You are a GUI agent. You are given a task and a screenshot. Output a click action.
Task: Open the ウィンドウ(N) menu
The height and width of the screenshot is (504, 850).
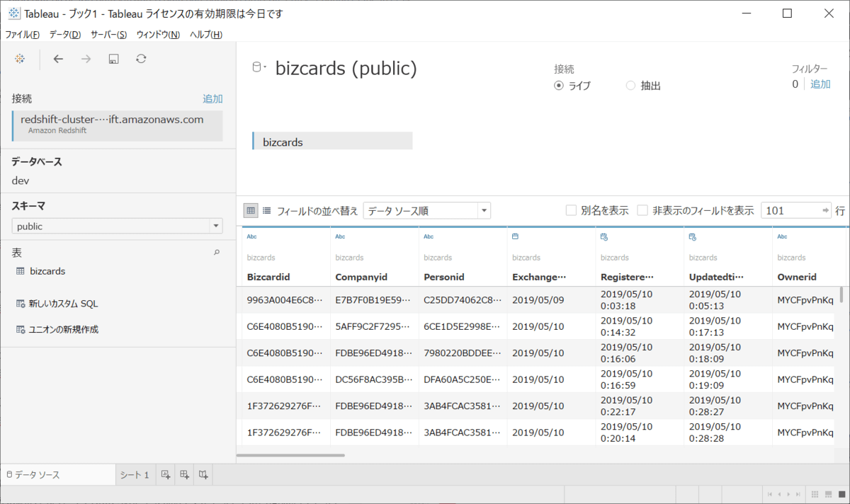(x=158, y=35)
